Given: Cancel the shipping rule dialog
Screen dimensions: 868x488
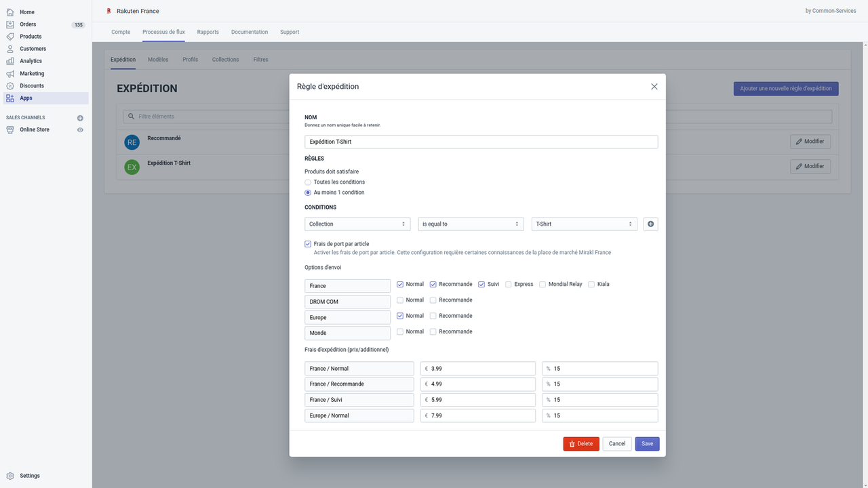Looking at the screenshot, I should pyautogui.click(x=617, y=444).
